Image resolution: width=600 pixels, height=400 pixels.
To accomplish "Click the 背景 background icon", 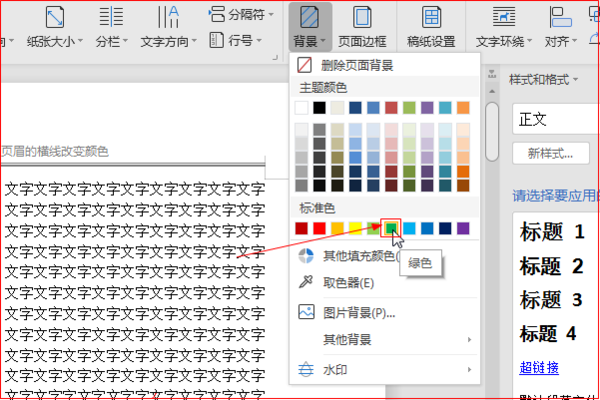I will (x=309, y=17).
